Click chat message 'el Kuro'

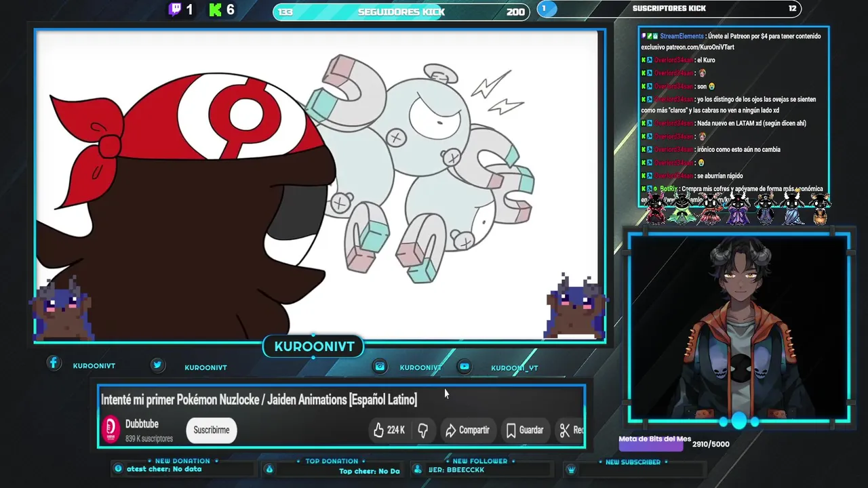click(678, 60)
